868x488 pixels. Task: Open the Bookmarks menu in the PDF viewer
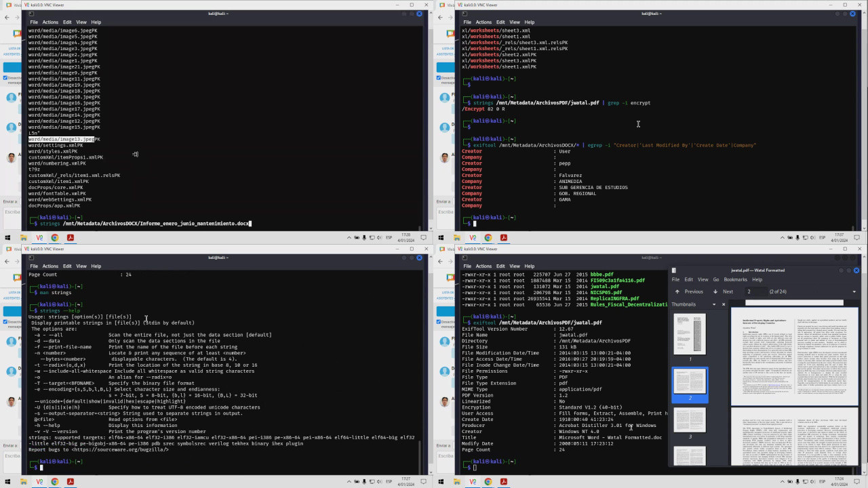tap(735, 279)
